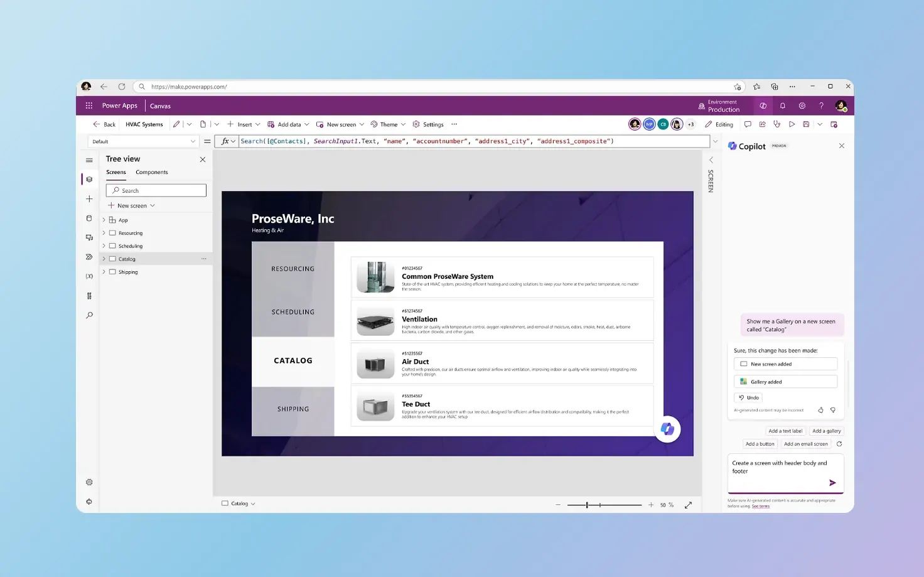Image resolution: width=924 pixels, height=577 pixels.
Task: Open the hamburger menu in left rail
Action: click(89, 160)
